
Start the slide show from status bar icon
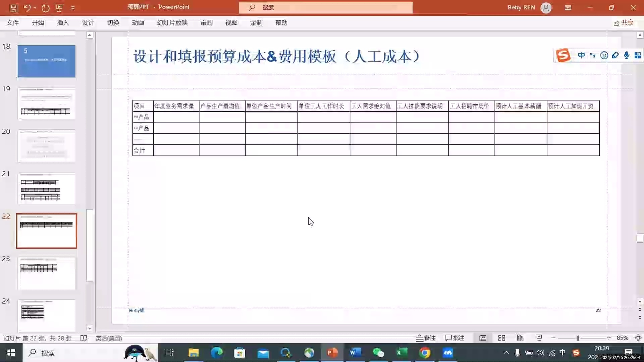click(538, 338)
